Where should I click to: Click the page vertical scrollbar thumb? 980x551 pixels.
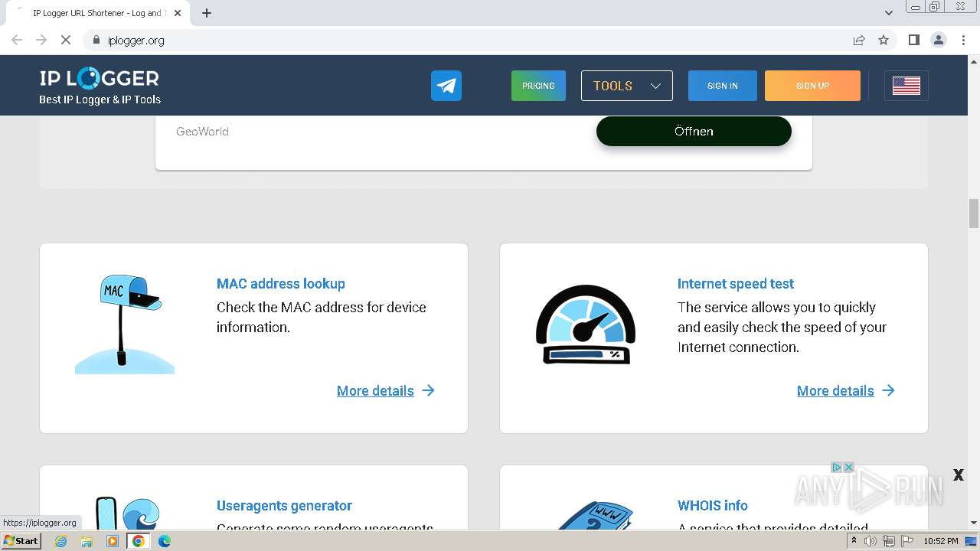coord(974,214)
